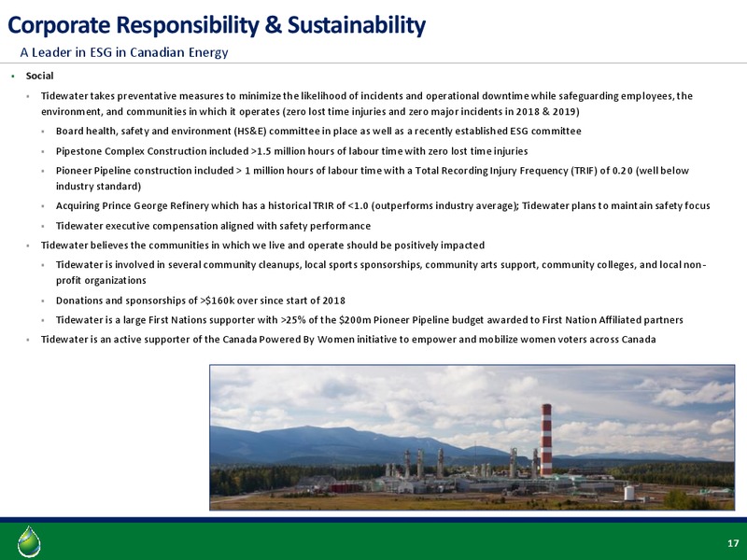Click the page number 17
This screenshot has width=747, height=560.
click(x=733, y=543)
